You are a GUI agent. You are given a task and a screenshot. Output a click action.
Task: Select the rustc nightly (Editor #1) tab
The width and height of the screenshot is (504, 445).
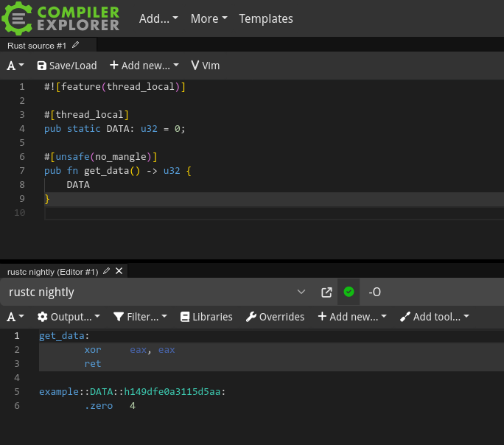pyautogui.click(x=53, y=272)
